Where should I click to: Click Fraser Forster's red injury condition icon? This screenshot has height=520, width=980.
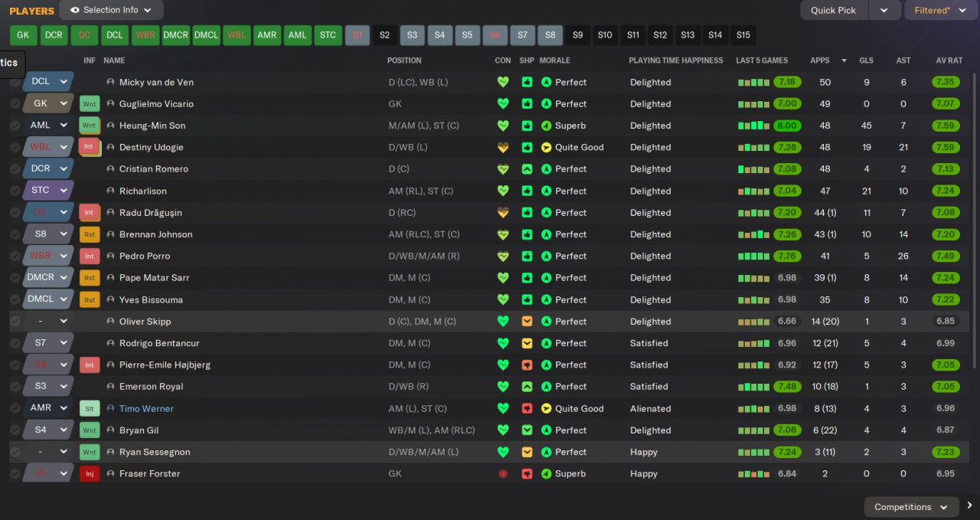503,474
